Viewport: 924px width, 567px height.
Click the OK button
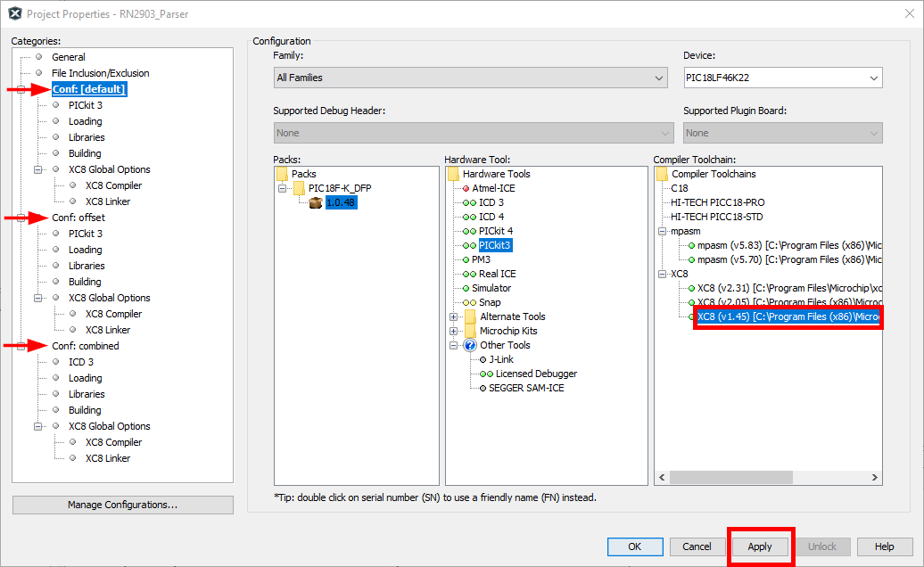click(x=635, y=546)
